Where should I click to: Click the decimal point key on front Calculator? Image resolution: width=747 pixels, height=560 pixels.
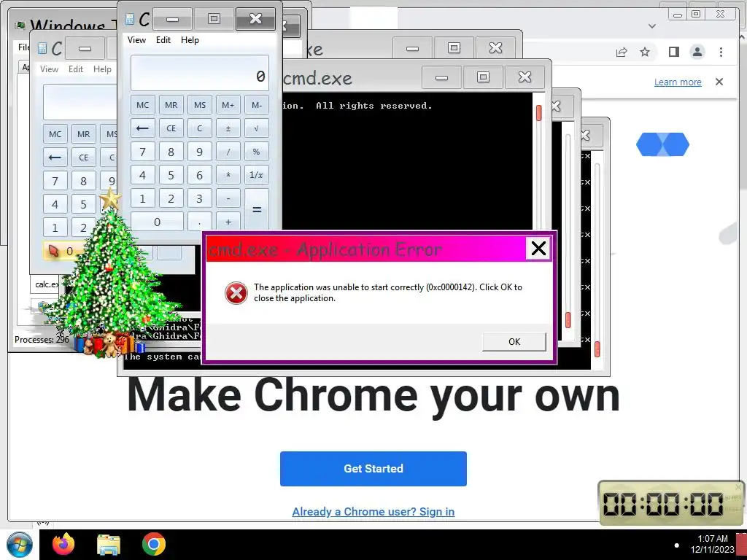click(200, 222)
